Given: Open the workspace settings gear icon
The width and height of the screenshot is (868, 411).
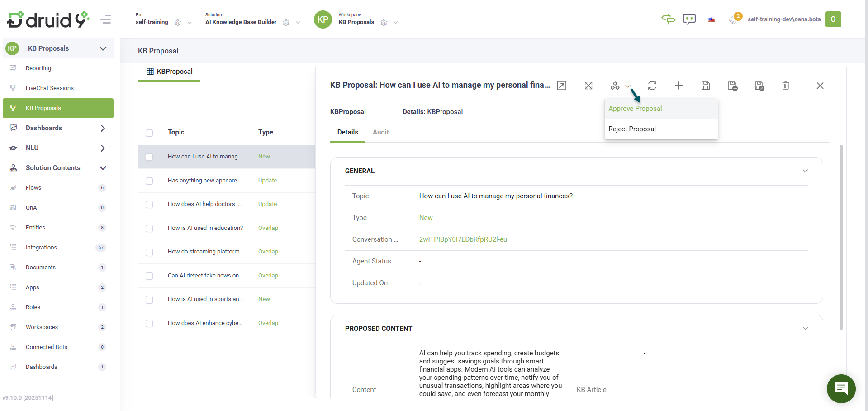Looking at the screenshot, I should pos(384,23).
